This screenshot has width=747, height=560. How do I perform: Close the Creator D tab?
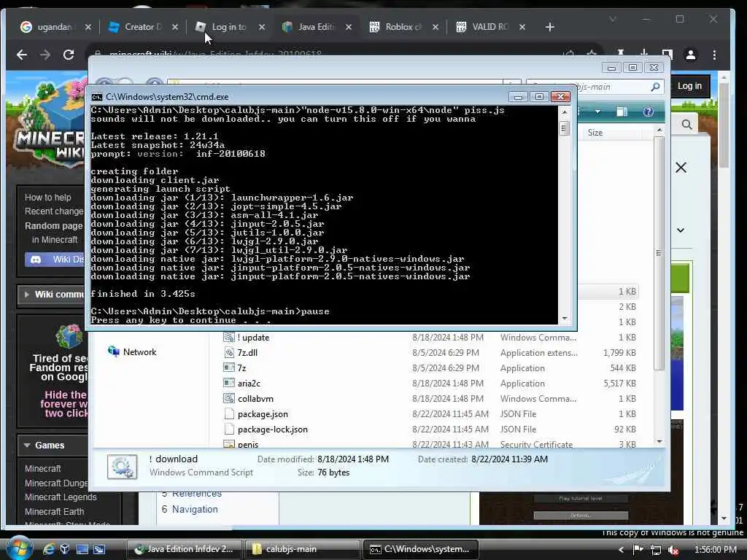(x=175, y=27)
